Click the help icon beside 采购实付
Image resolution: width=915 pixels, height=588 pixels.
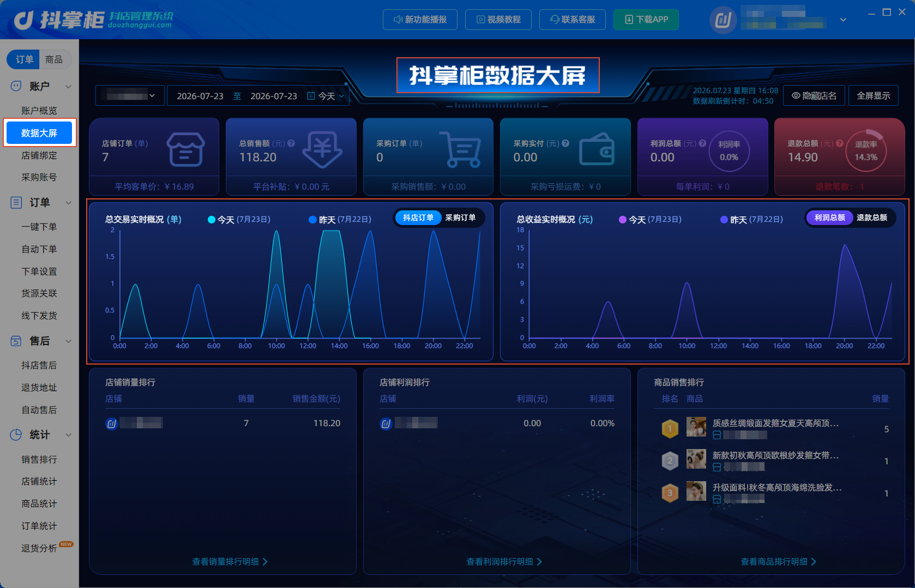[565, 143]
